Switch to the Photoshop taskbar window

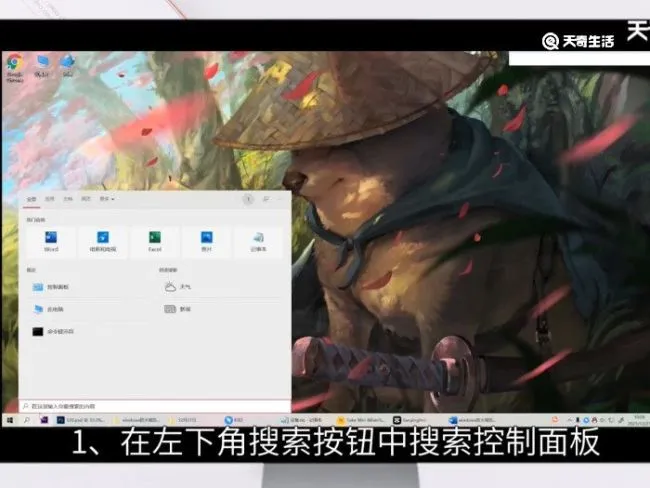[x=81, y=420]
